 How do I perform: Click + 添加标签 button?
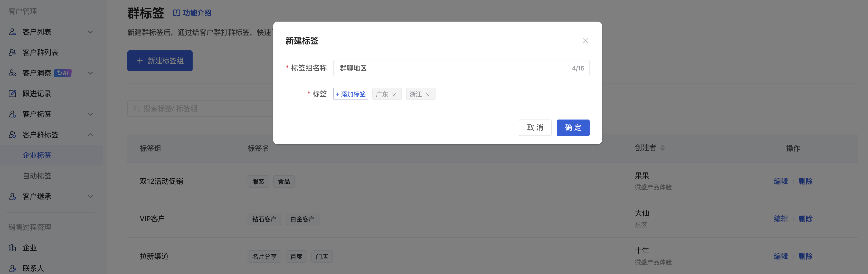[351, 94]
